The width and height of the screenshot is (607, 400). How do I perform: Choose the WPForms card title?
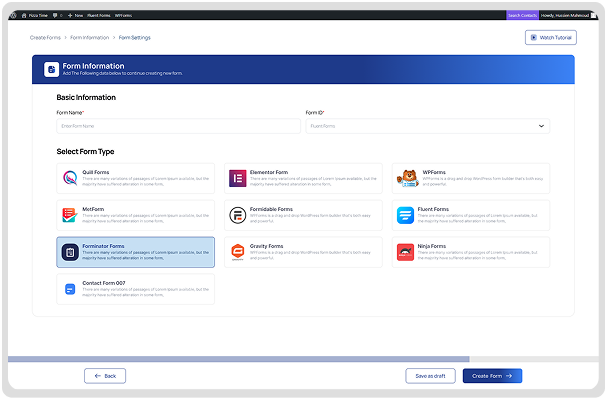pyautogui.click(x=434, y=172)
